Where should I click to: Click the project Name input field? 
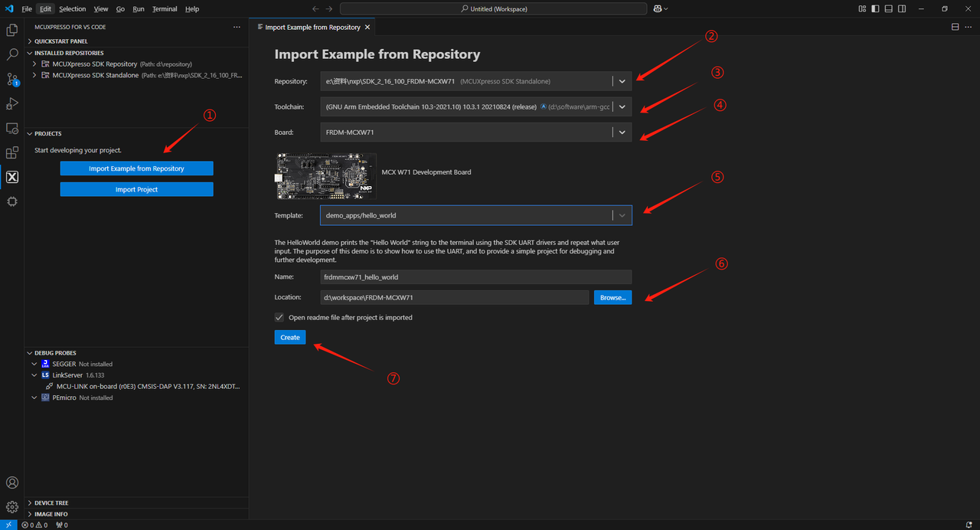[475, 277]
